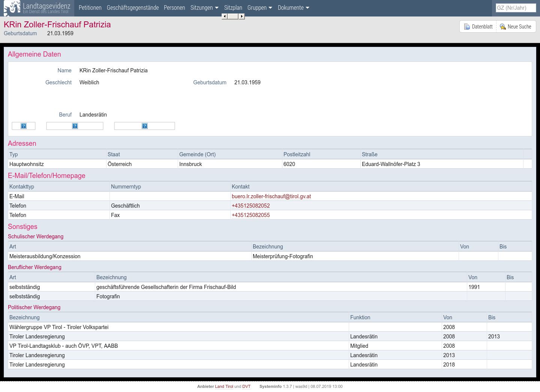Click the 2013 Bis end-year cell
This screenshot has width=540, height=392.
click(x=509, y=337)
